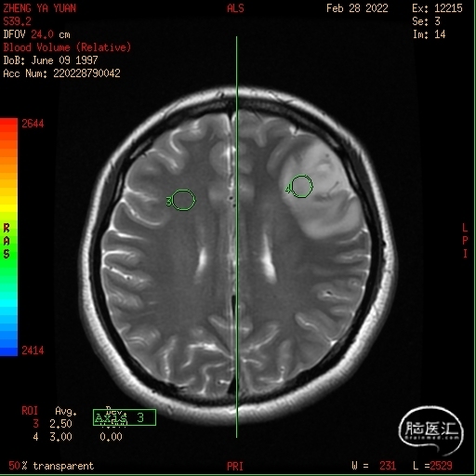Click the ALS orientation marker at top

[235, 8]
